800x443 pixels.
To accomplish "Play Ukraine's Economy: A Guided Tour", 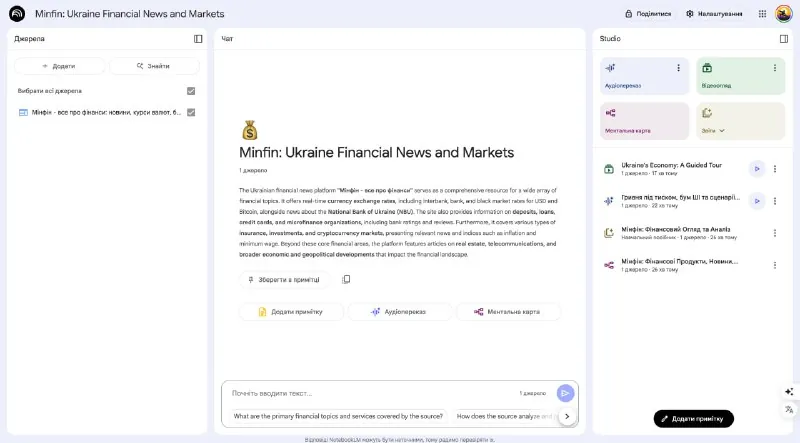I will coord(757,169).
